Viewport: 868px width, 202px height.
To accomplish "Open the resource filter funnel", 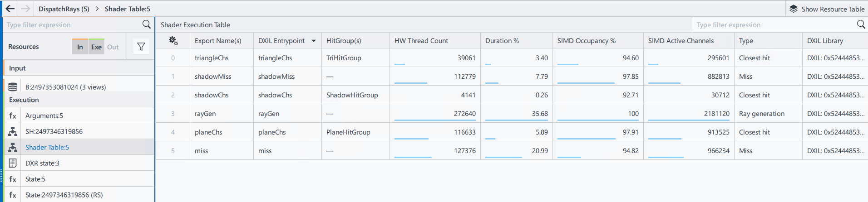I will (x=141, y=47).
